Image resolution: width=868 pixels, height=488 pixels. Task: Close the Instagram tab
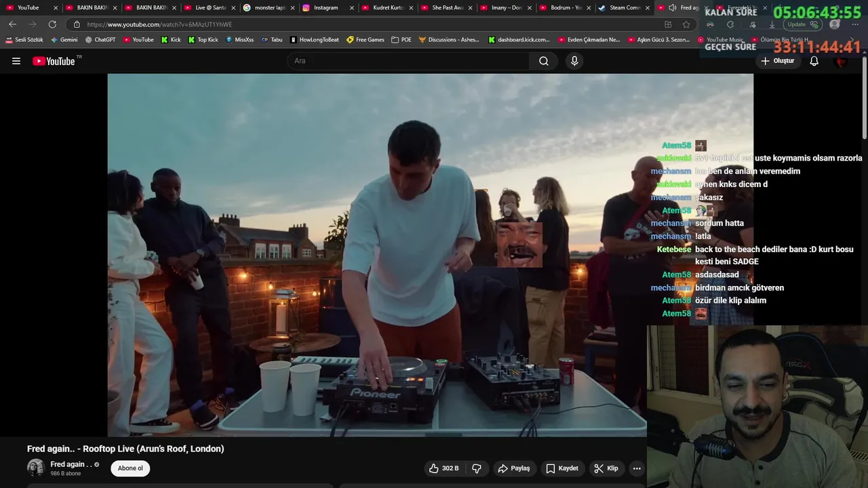tap(351, 7)
